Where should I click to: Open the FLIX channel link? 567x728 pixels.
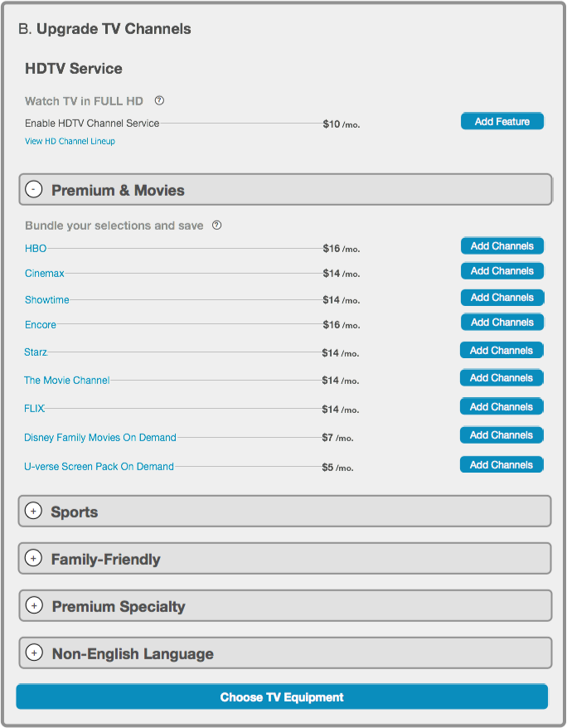[x=34, y=409]
